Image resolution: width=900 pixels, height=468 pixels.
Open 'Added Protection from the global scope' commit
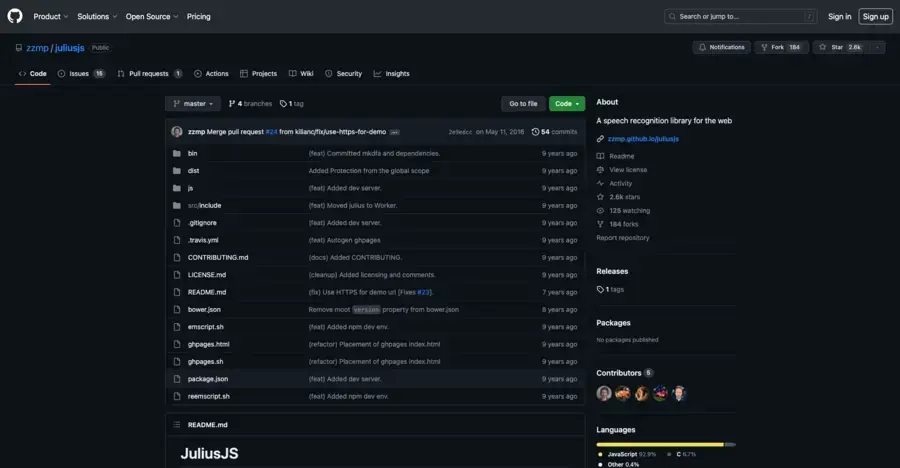368,171
